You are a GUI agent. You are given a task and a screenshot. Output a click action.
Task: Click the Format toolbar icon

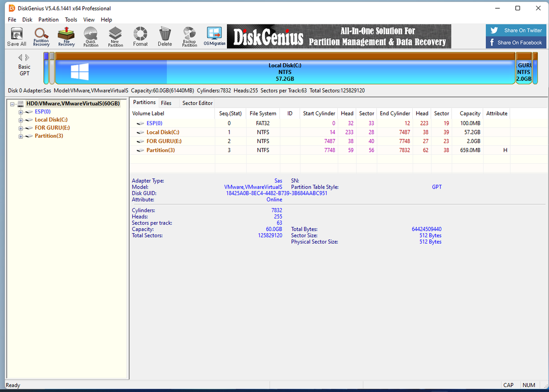click(140, 37)
